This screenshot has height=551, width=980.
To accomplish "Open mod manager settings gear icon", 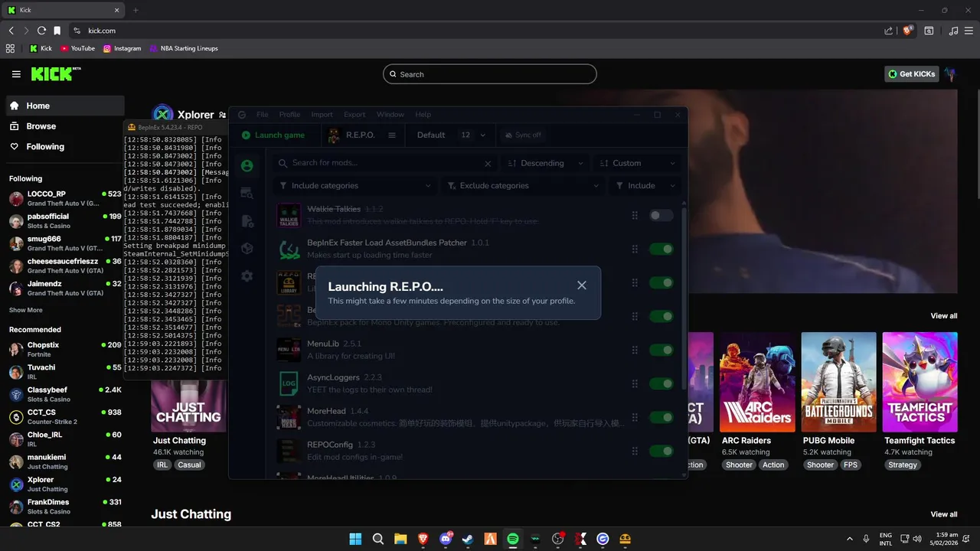I will [247, 276].
